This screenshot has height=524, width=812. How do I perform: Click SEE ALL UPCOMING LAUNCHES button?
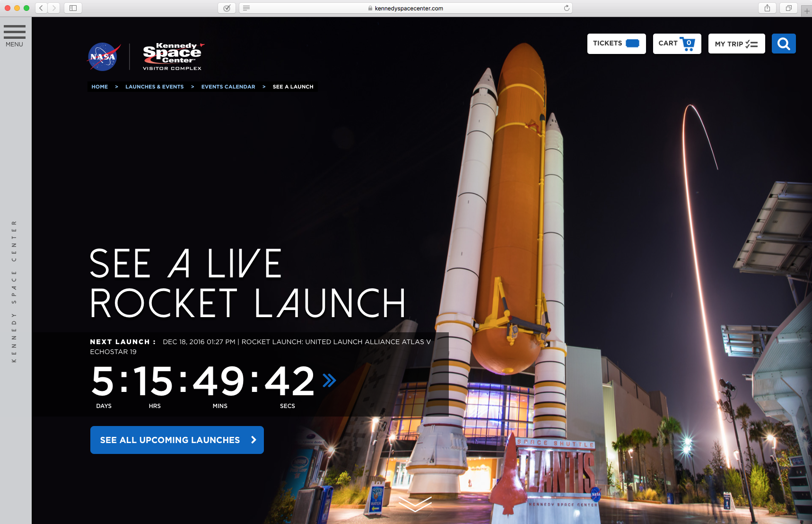click(177, 440)
